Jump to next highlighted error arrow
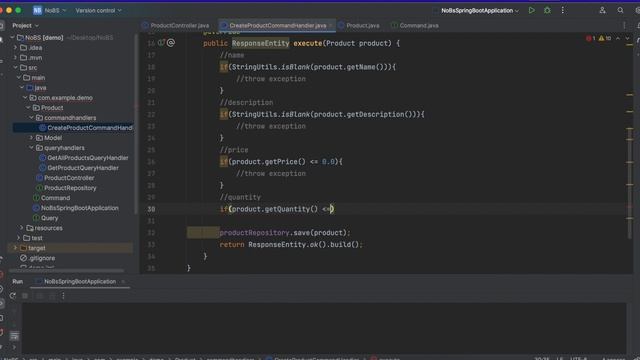Image resolution: width=640 pixels, height=360 pixels. (627, 38)
